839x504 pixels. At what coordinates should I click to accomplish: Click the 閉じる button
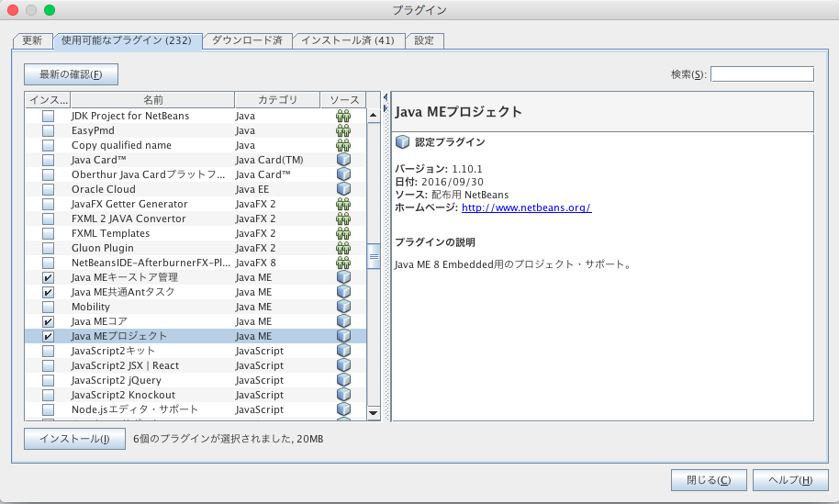pos(709,480)
